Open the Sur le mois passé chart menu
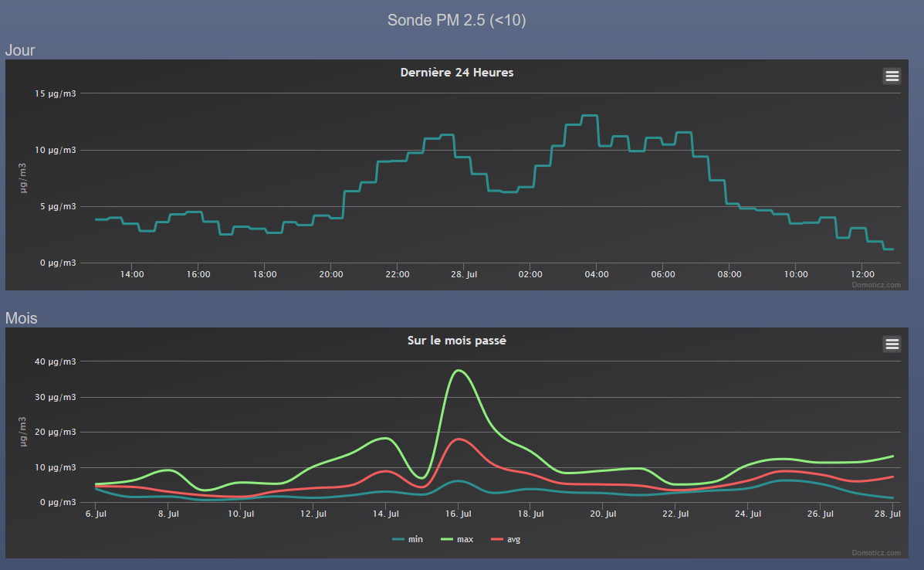 (892, 344)
